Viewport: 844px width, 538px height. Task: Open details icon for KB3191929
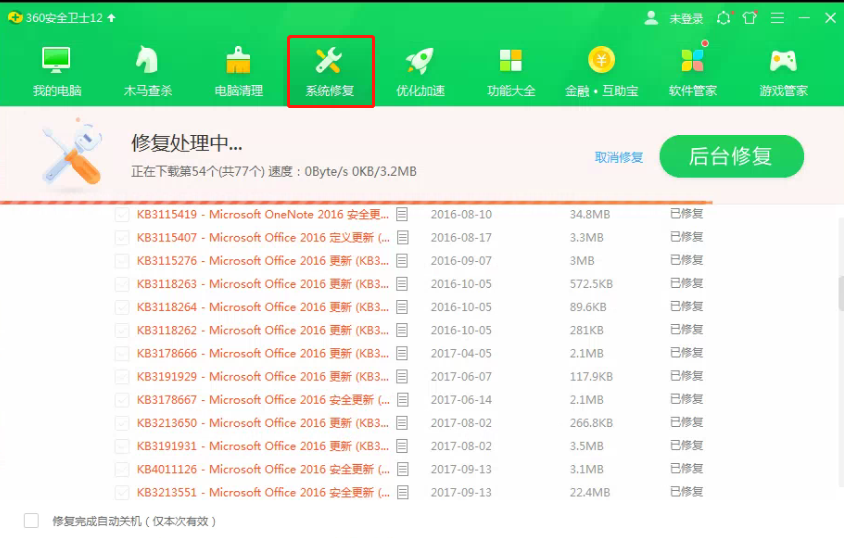402,376
